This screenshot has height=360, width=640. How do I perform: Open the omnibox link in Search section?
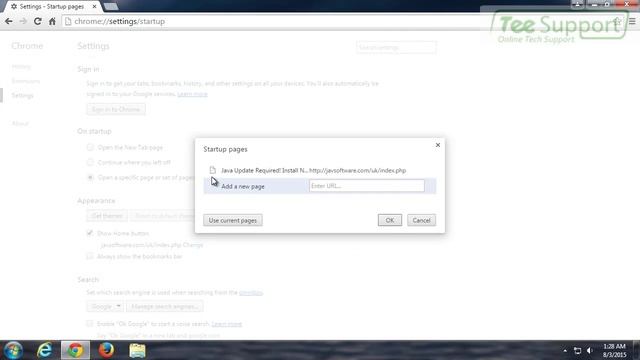coord(251,293)
